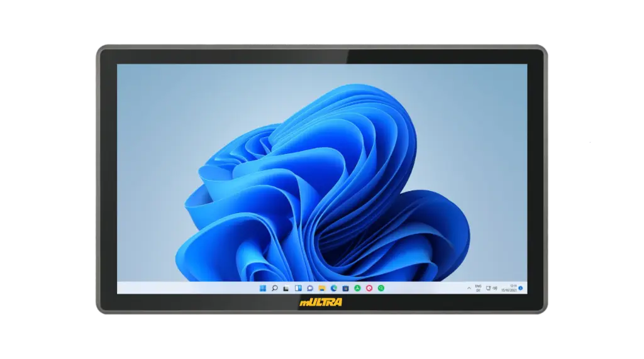Open taskbar Search magnifier
644x359 pixels.
pyautogui.click(x=275, y=289)
